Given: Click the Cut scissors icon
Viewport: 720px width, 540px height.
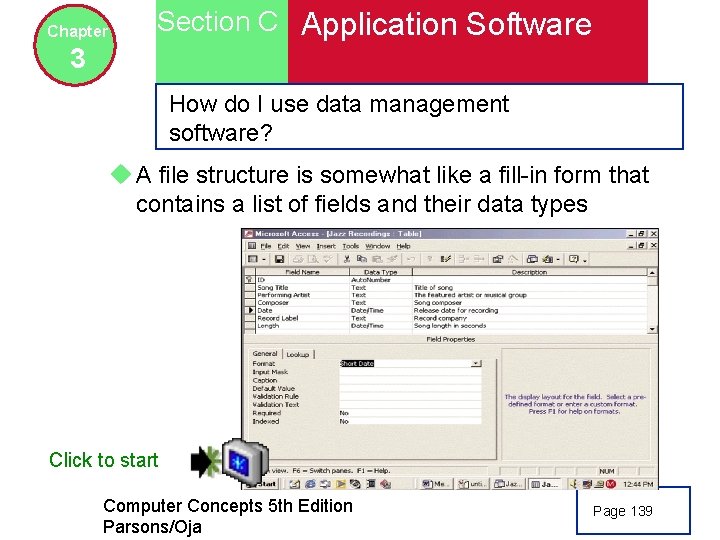Looking at the screenshot, I should pos(347,259).
